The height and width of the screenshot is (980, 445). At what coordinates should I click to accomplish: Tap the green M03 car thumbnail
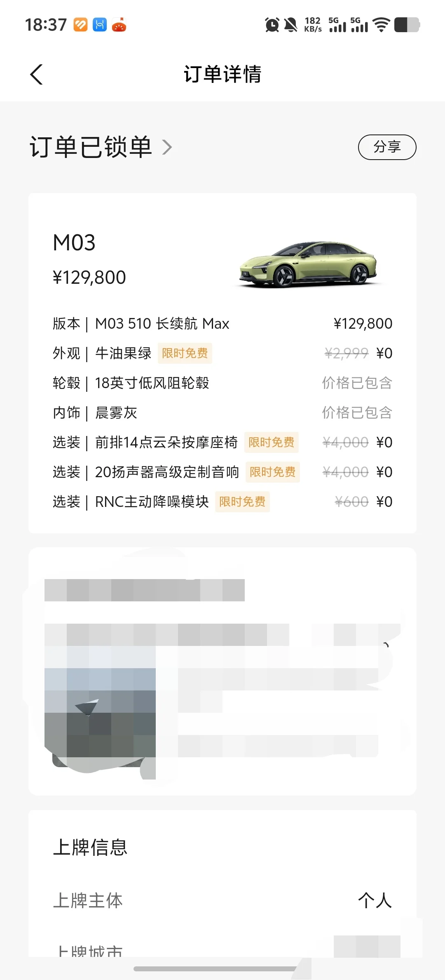[x=308, y=264]
